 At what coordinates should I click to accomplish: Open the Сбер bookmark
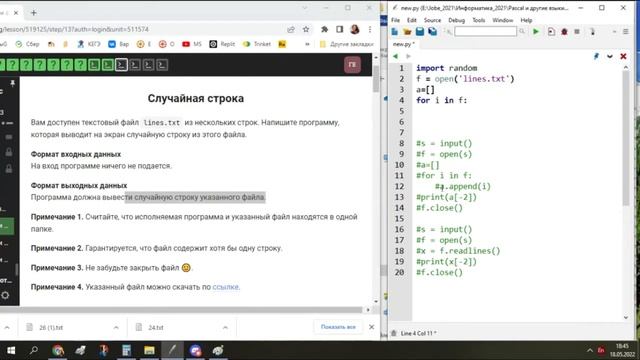pyautogui.click(x=27, y=44)
